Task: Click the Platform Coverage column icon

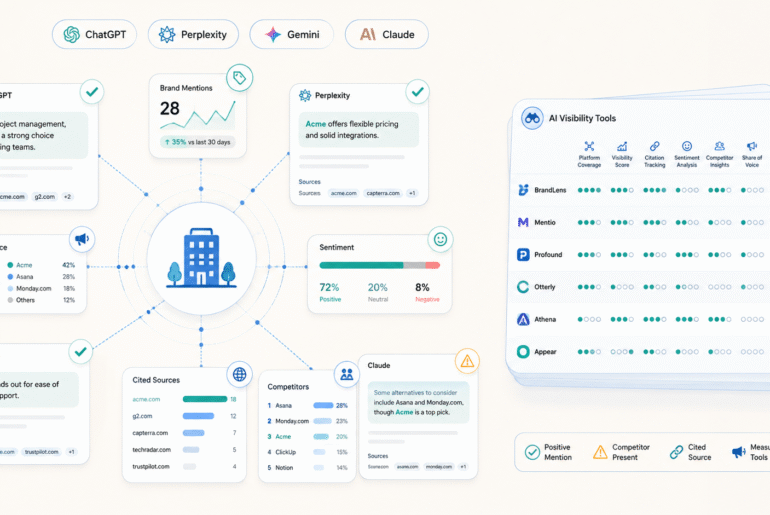Action: [x=589, y=146]
